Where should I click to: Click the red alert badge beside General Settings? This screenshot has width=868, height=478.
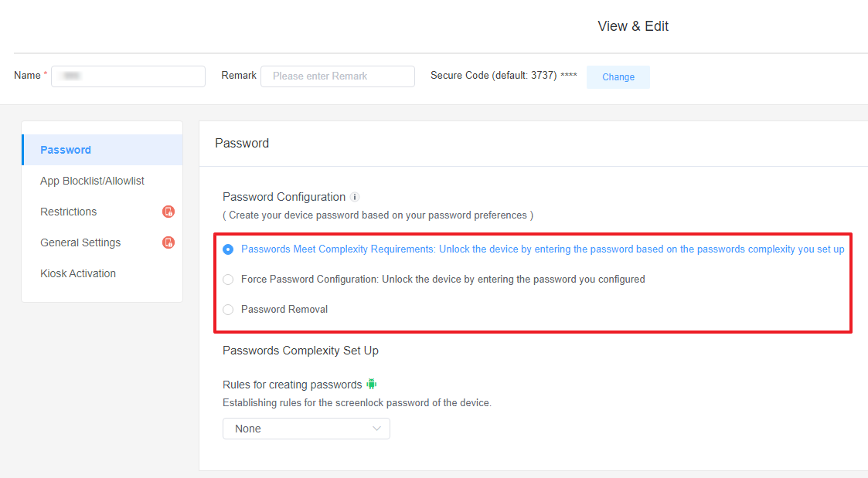click(168, 242)
